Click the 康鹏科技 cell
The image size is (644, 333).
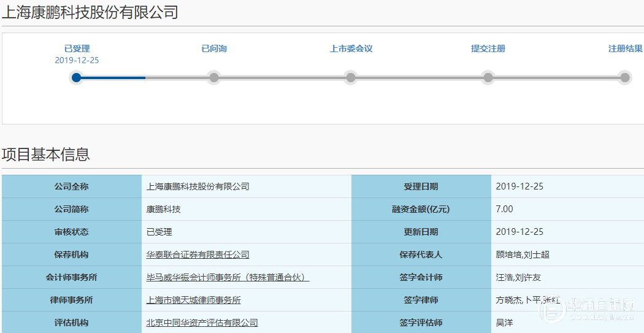(247, 209)
